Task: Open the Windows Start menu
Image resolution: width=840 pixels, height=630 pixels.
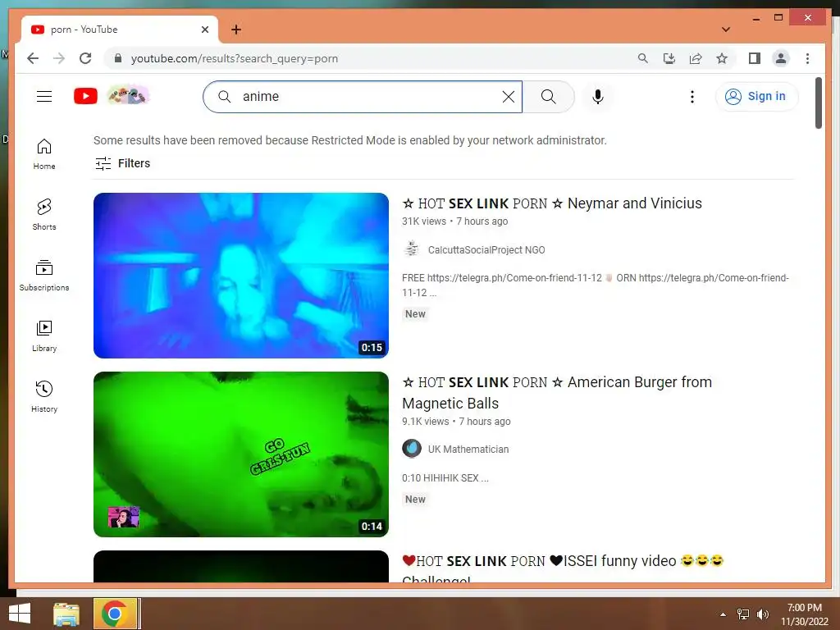Action: coord(20,614)
